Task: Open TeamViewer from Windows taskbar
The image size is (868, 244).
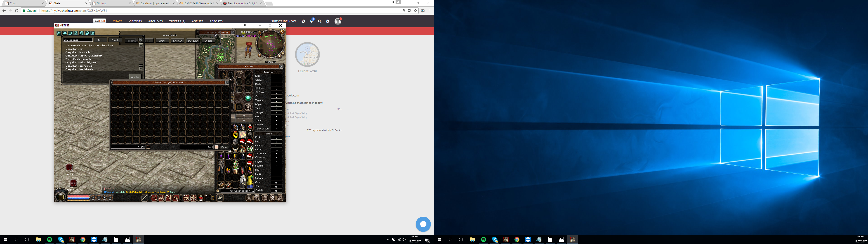Action: coord(94,240)
